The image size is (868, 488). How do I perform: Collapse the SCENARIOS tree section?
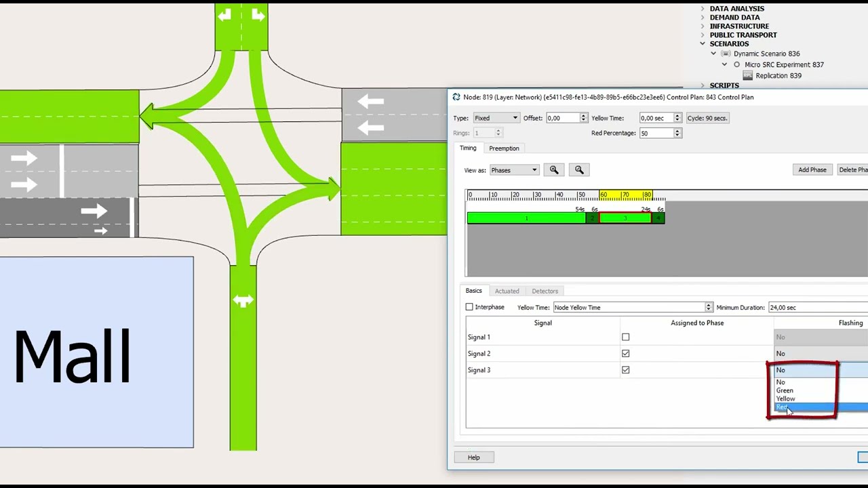click(x=703, y=43)
